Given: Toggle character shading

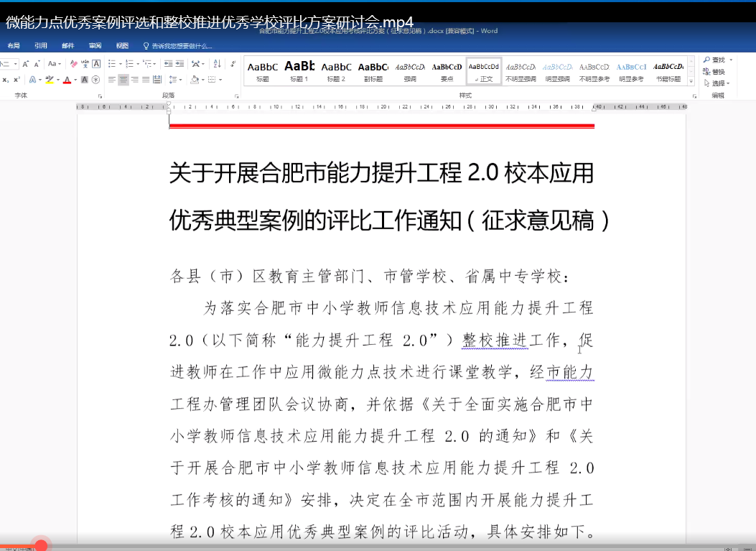Looking at the screenshot, I should pyautogui.click(x=85, y=80).
